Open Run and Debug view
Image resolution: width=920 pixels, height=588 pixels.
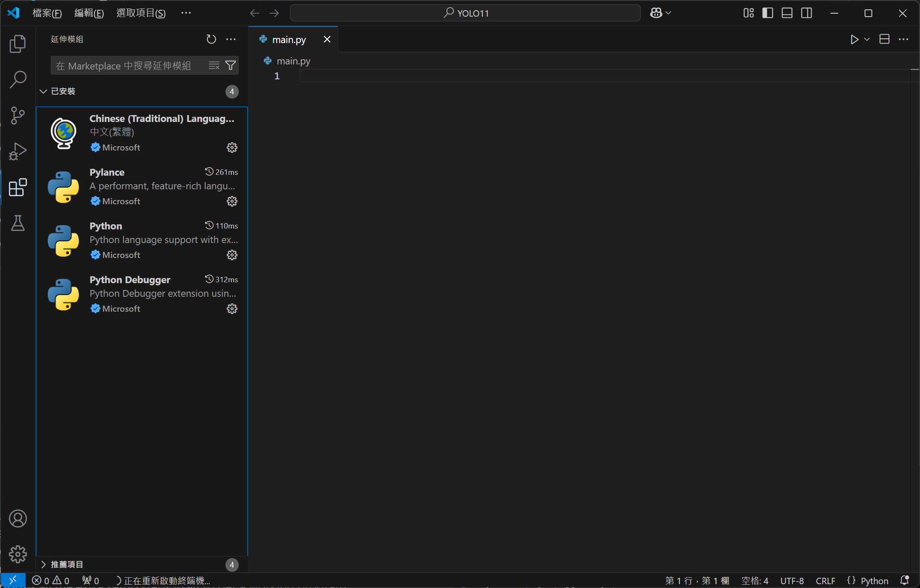[17, 151]
